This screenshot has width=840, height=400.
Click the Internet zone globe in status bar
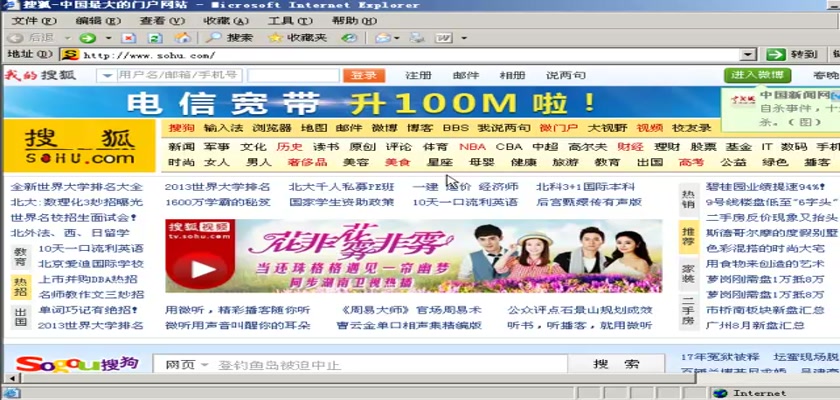(x=719, y=393)
